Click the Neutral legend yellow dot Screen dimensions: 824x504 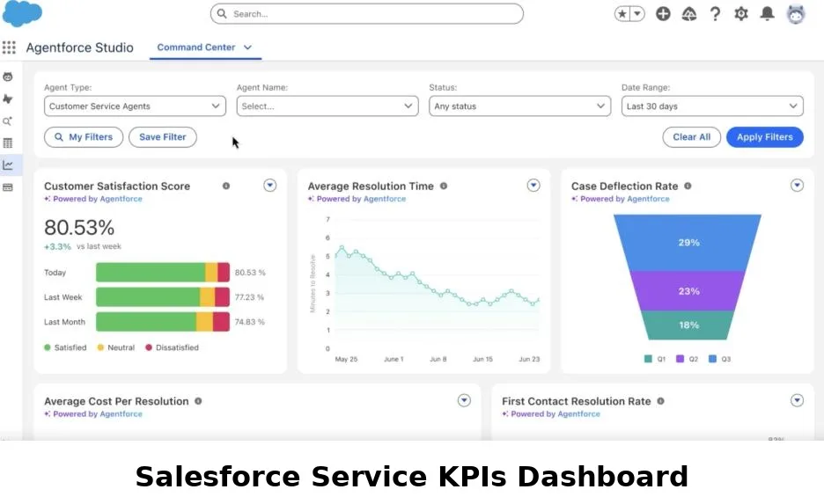point(100,347)
